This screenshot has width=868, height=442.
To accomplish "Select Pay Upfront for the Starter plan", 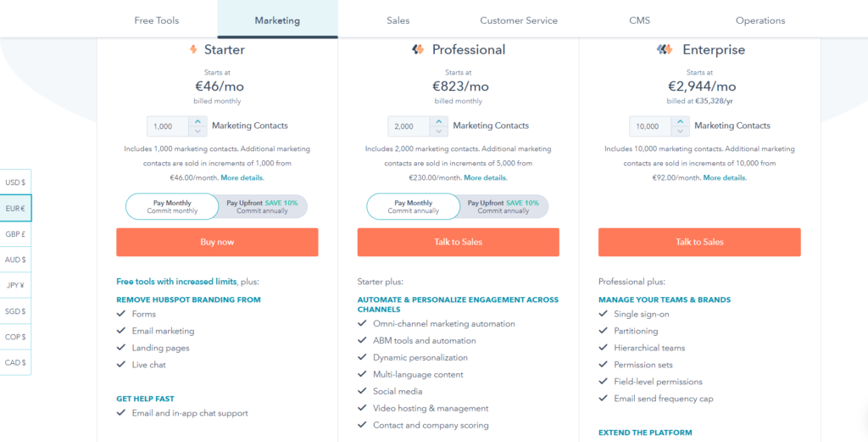I will (x=262, y=207).
